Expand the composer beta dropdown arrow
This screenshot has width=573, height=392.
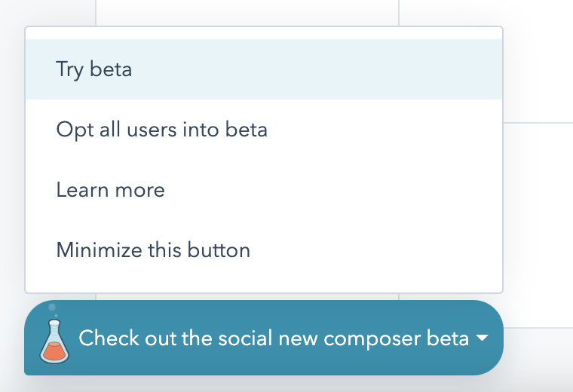click(483, 338)
